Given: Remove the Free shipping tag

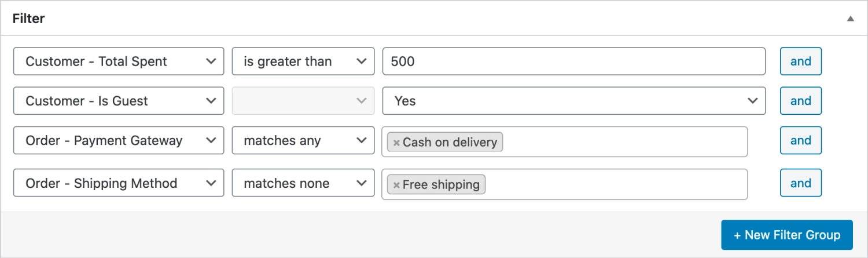Looking at the screenshot, I should coord(396,185).
